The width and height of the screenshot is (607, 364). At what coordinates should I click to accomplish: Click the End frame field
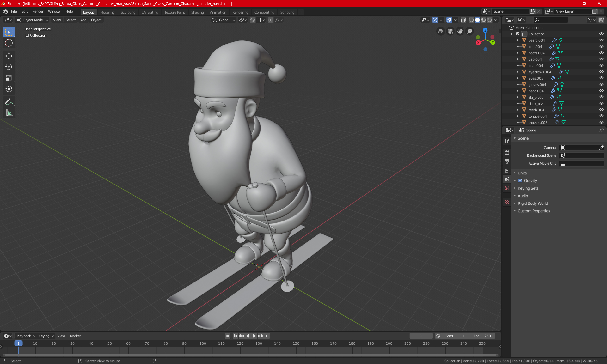[x=482, y=336]
